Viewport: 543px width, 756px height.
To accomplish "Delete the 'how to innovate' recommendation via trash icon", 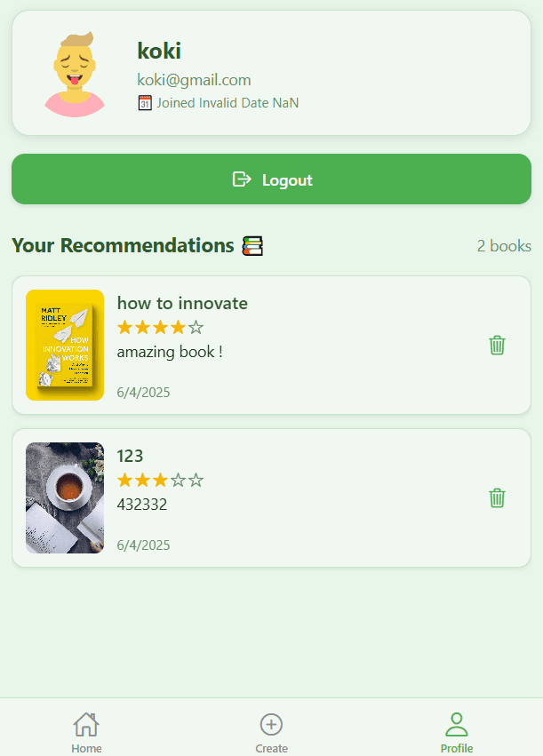I will pyautogui.click(x=497, y=346).
